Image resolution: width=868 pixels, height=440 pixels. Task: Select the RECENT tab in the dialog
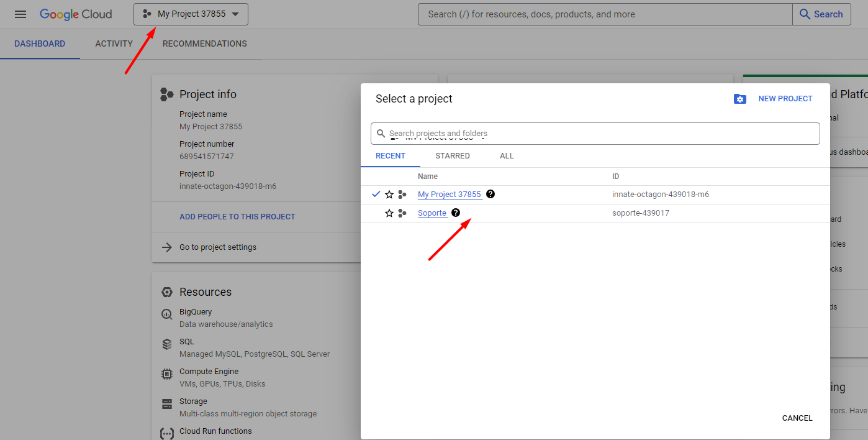click(391, 156)
